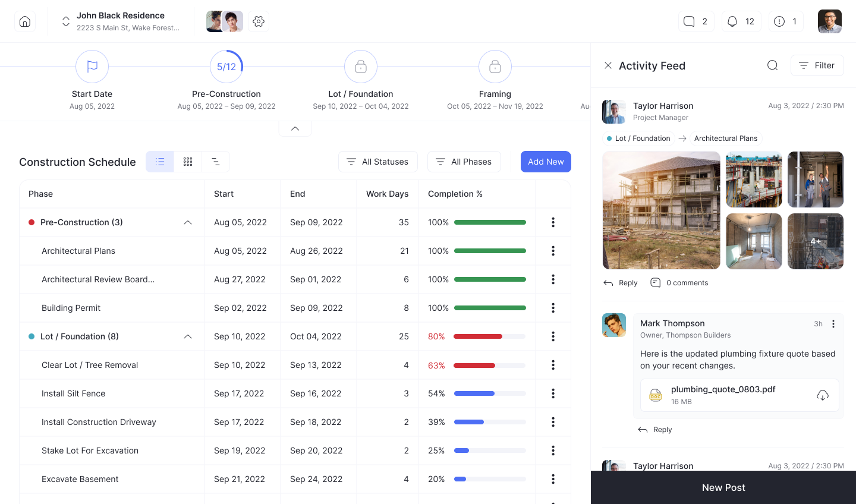Download plumbing_quote_0803.pdf via the download icon
The image size is (856, 504).
[x=823, y=395]
